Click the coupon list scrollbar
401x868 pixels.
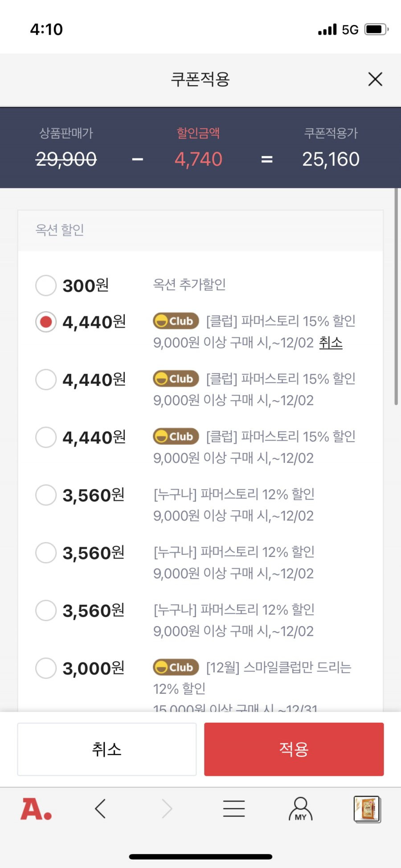[x=396, y=296]
